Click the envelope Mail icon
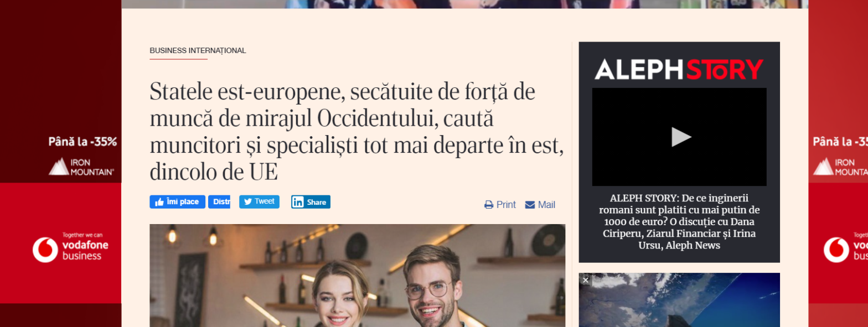Screen dimensions: 868x327 [x=530, y=205]
